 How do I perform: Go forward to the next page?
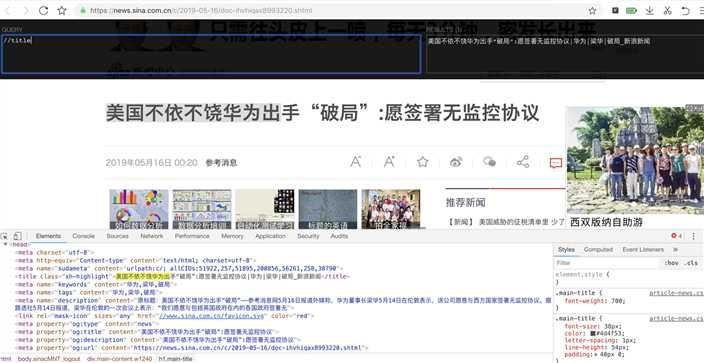(x=26, y=10)
